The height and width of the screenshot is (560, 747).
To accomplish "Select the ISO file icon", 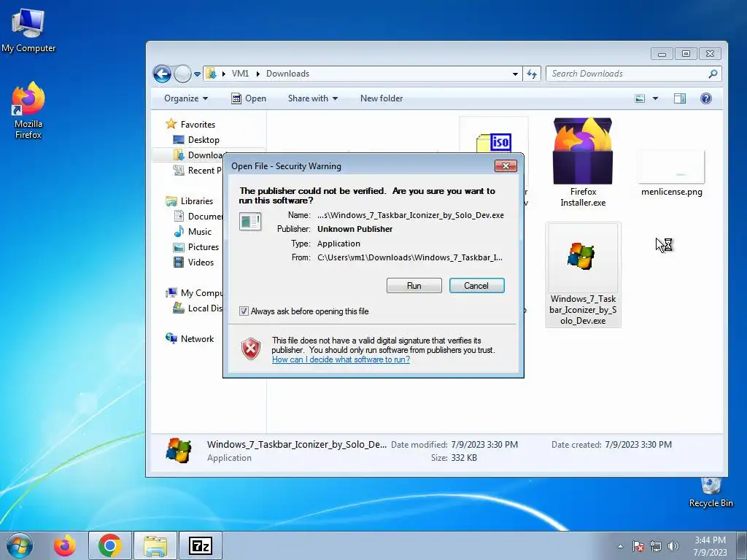I will [x=494, y=143].
